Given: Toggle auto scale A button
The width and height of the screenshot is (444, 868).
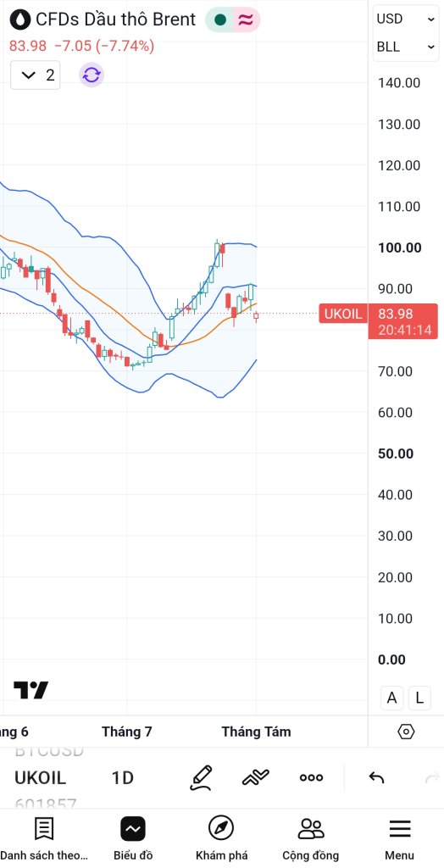Looking at the screenshot, I should point(392,698).
